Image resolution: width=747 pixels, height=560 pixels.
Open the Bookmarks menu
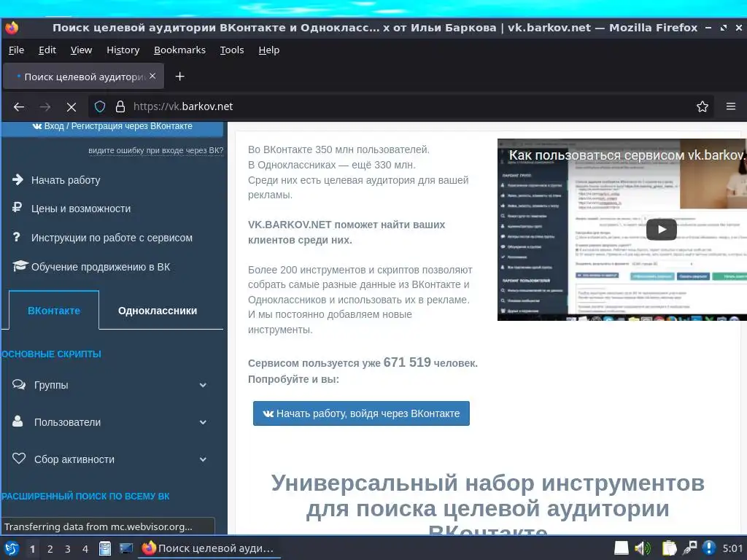pos(179,50)
